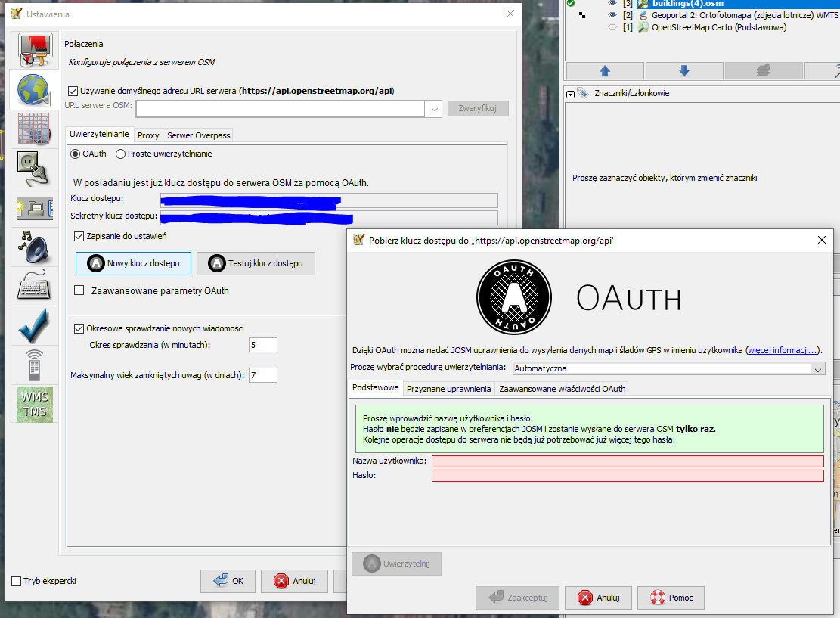The image size is (840, 618).
Task: Toggle visibility of OpenStreetMap Carto layer
Action: 612,26
